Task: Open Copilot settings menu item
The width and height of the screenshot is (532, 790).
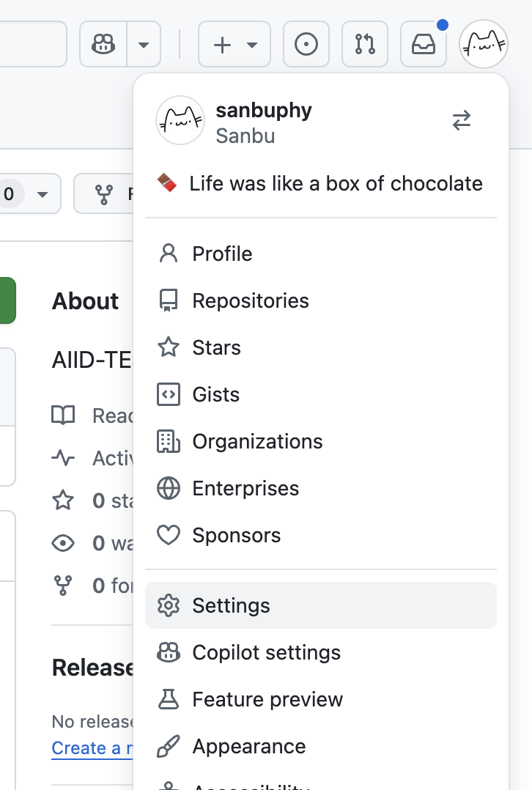Action: click(x=266, y=652)
